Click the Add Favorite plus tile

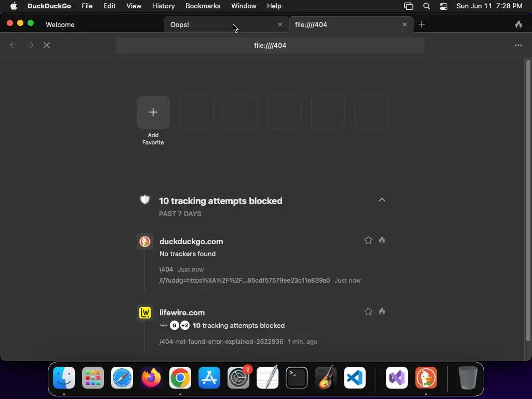[153, 112]
